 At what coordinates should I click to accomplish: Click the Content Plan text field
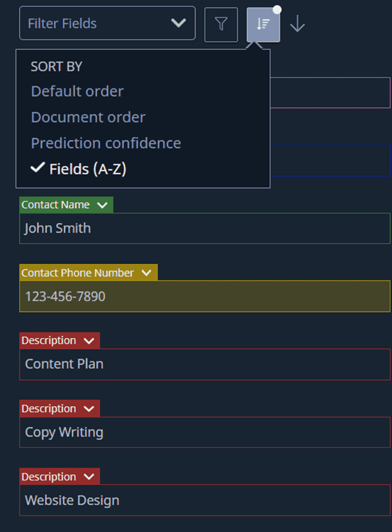205,364
